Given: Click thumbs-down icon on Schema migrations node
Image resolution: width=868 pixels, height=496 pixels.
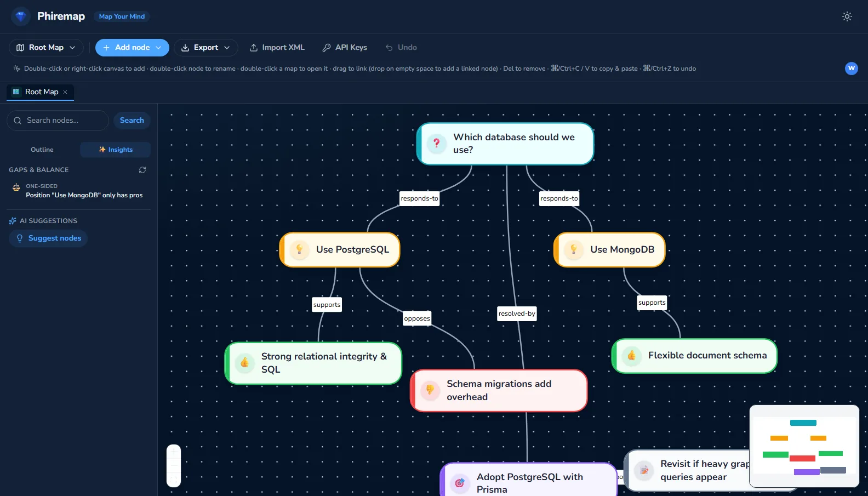Looking at the screenshot, I should (430, 390).
